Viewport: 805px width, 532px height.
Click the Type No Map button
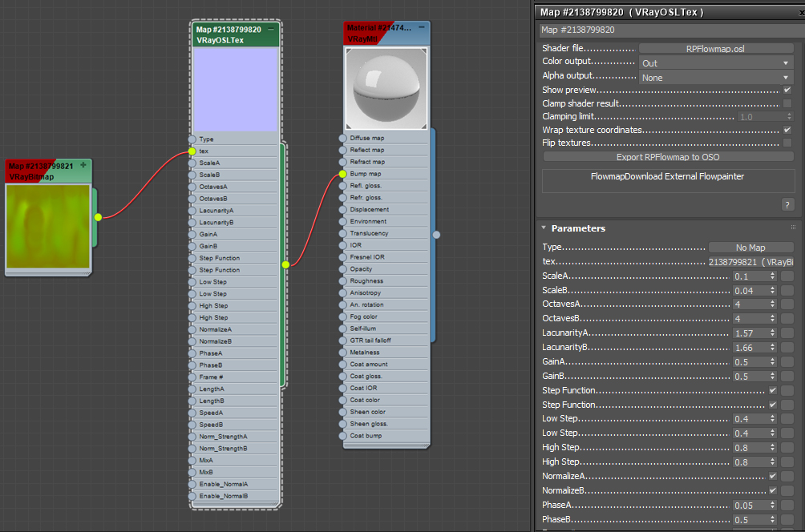click(750, 248)
